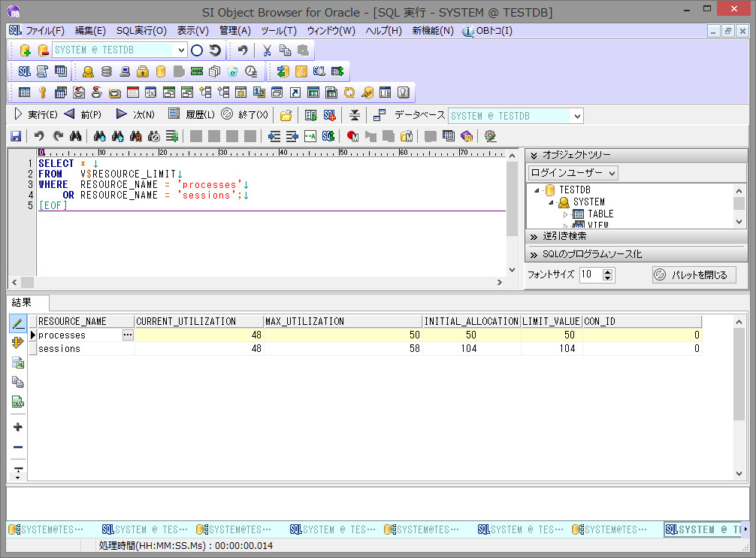Viewport: 756px width, 558px height.
Task: Click the add database connection icon
Action: pos(25,50)
